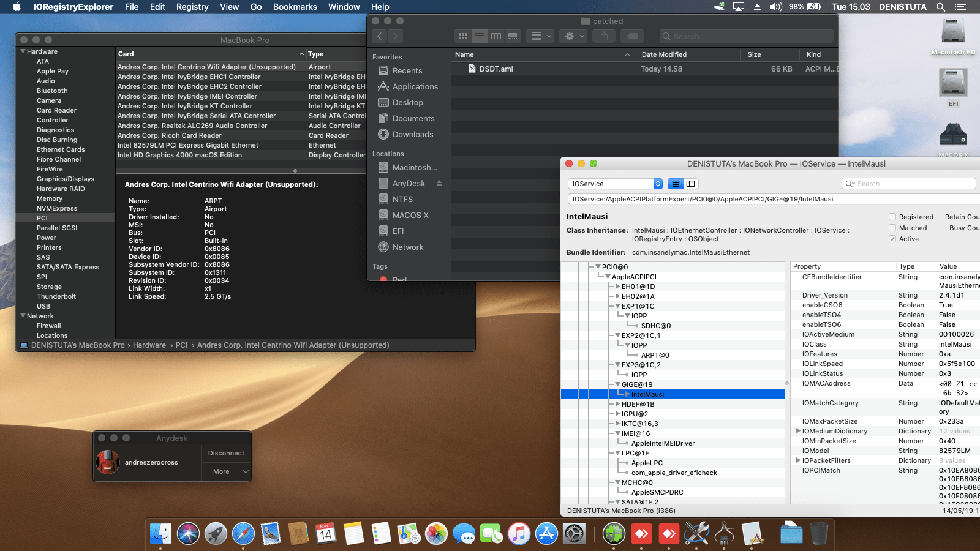Screen dimensions: 980x551
Task: Toggle the Registered checkbox
Action: point(892,217)
